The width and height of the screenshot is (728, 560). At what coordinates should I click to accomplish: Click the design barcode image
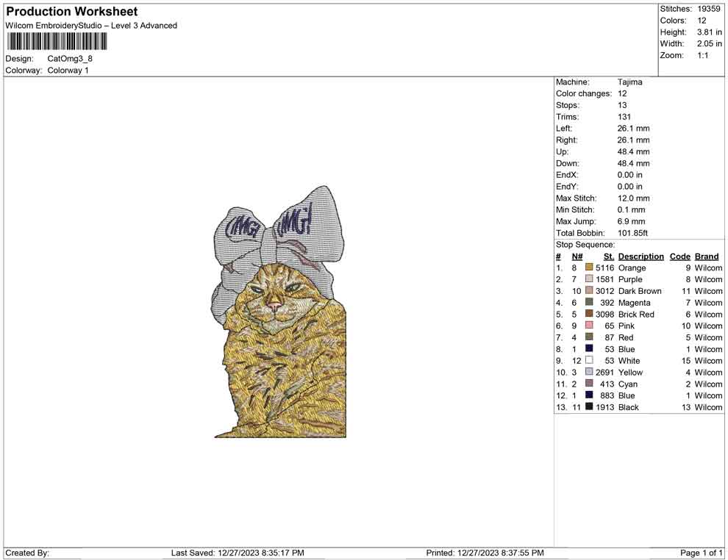(x=55, y=42)
